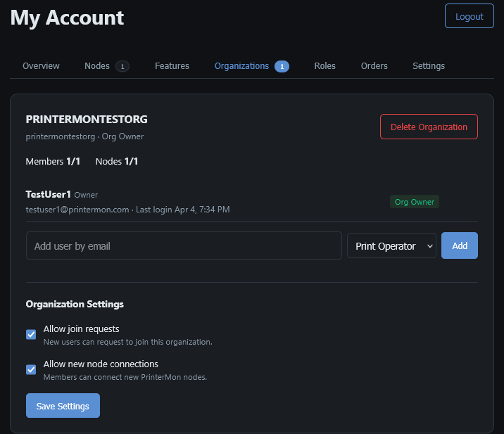Screen dimensions: 504x434
Task: Switch to the Nodes tab
Action: click(x=97, y=66)
